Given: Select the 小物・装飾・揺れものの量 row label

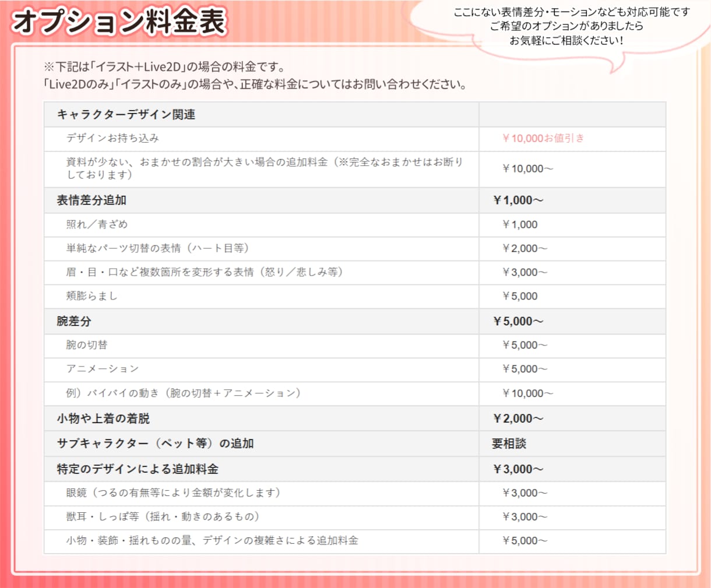Looking at the screenshot, I should click(212, 541).
